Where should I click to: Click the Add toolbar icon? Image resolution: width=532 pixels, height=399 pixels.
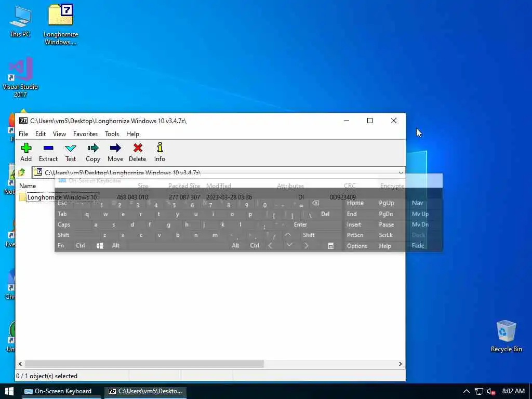click(26, 152)
